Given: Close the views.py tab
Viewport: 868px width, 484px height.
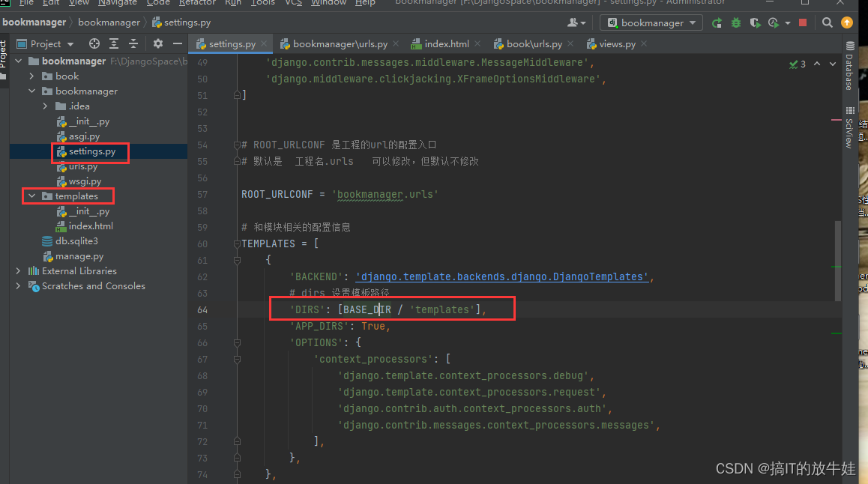Looking at the screenshot, I should pos(644,43).
